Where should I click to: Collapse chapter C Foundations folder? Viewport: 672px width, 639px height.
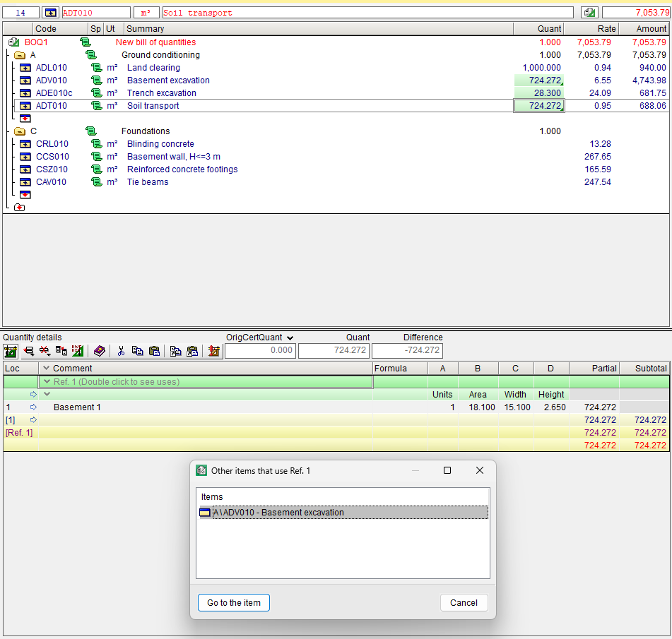coord(19,131)
